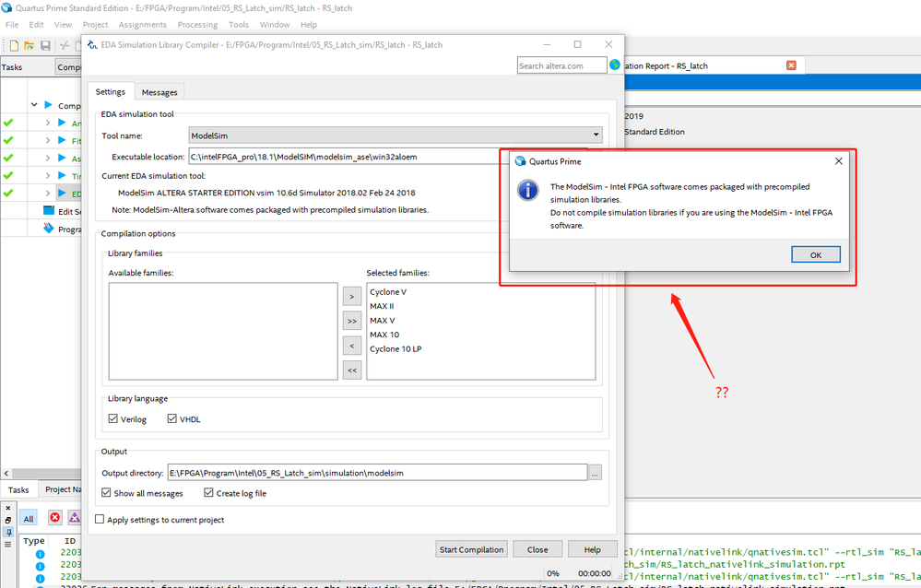Click the Help button in compiler dialog
The height and width of the screenshot is (588, 921).
[x=592, y=549]
